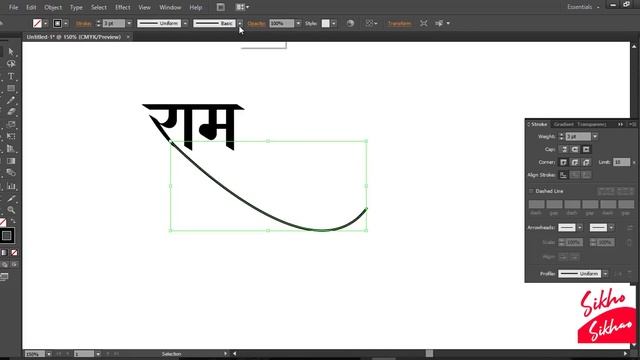Click the Opacity link in control bar

click(x=256, y=24)
